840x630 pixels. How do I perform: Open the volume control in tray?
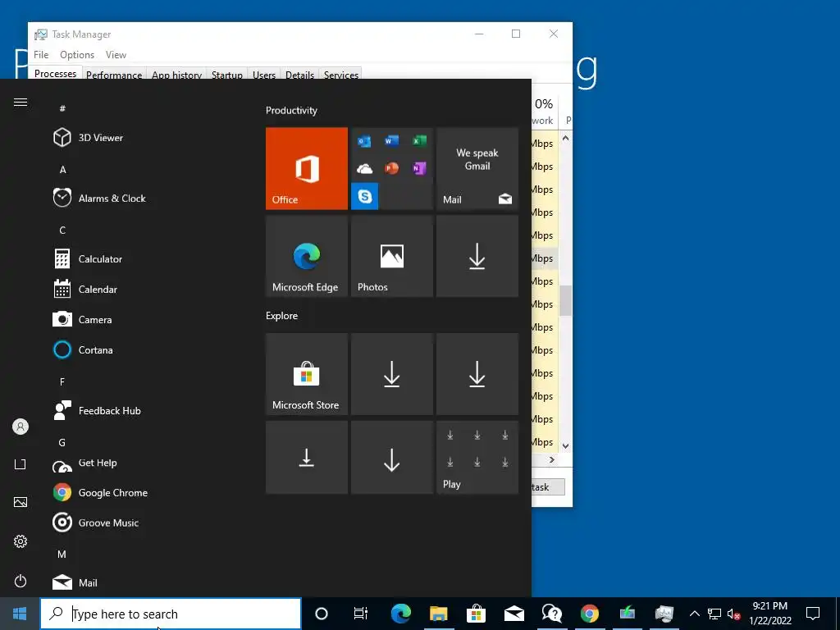(x=733, y=614)
